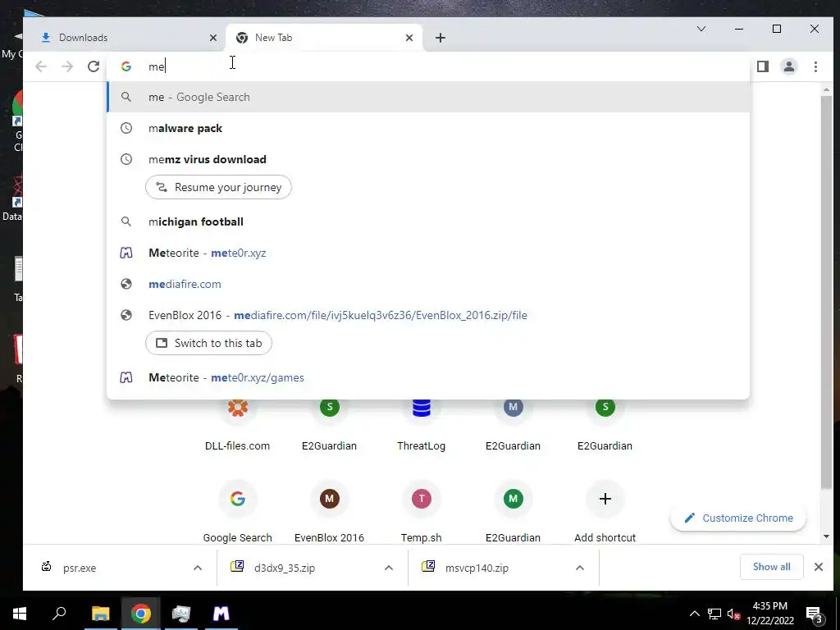Expand d3dx9_35.zip download options chevron
The height and width of the screenshot is (630, 840).
(389, 568)
